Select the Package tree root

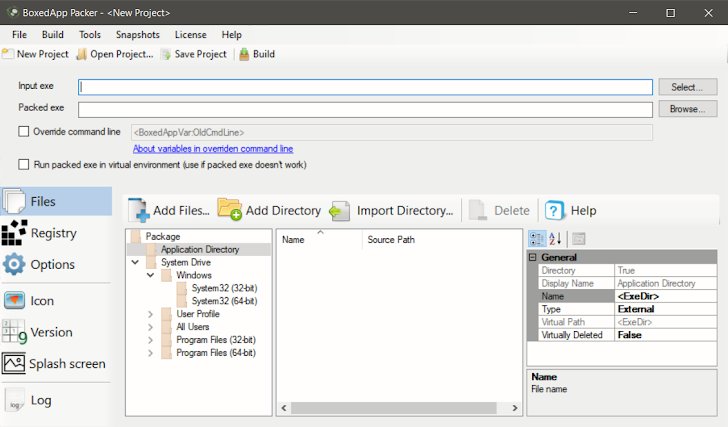pos(163,237)
